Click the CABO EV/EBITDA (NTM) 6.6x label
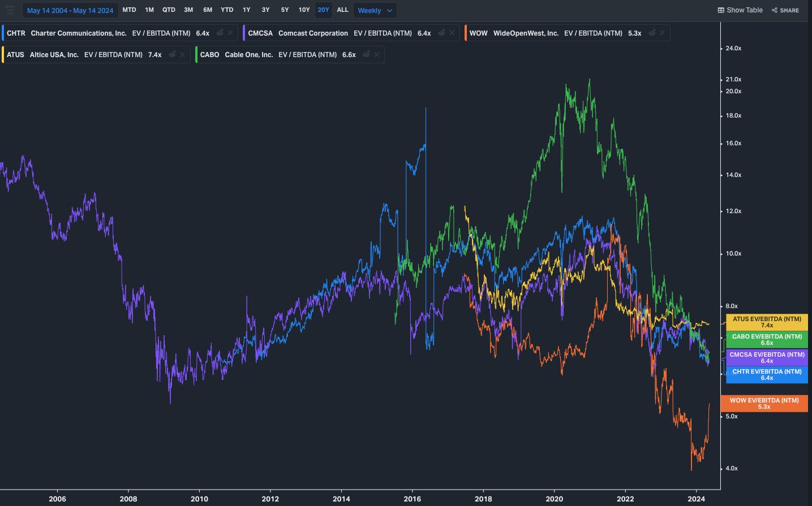Image resolution: width=812 pixels, height=506 pixels. tap(767, 340)
